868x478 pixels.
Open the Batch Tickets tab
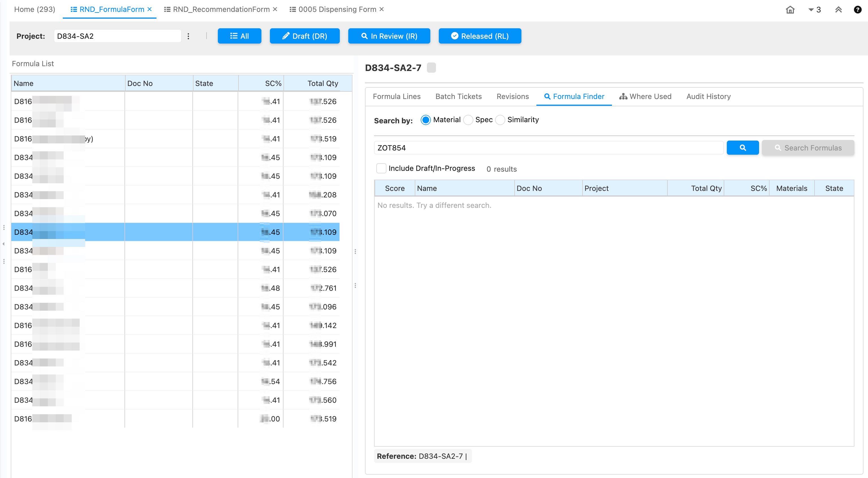click(458, 96)
